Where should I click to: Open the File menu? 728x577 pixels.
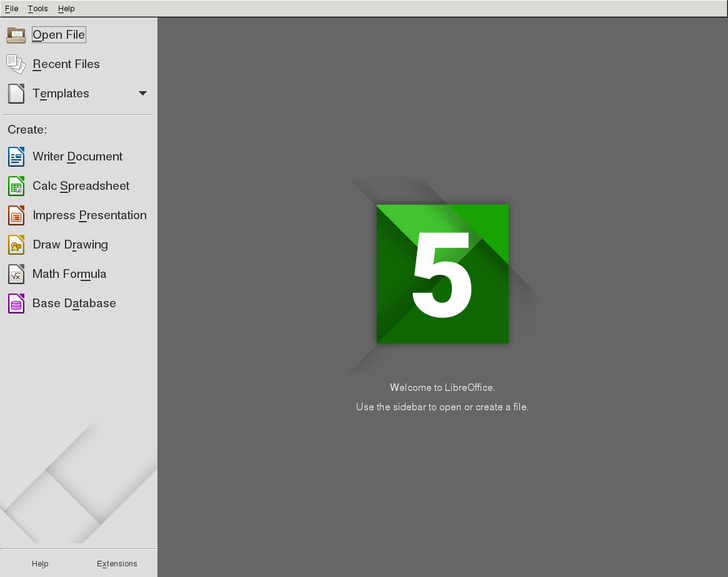12,8
